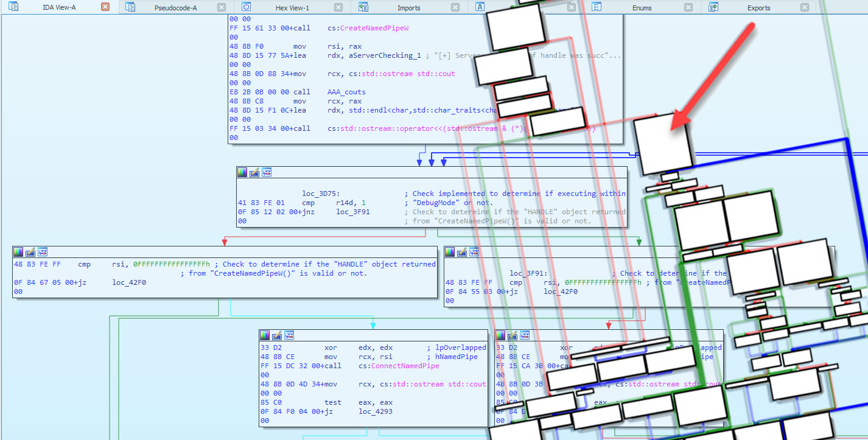Viewport: 868px width, 440px height.
Task: Click "mov rsi, rax" instruction
Action: click(x=327, y=46)
